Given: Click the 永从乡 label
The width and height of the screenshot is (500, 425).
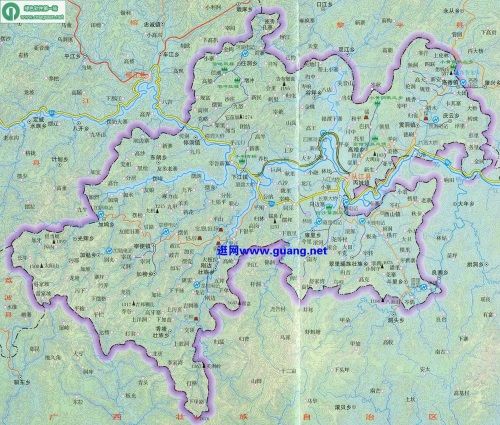Looking at the screenshot, I should click(452, 11).
